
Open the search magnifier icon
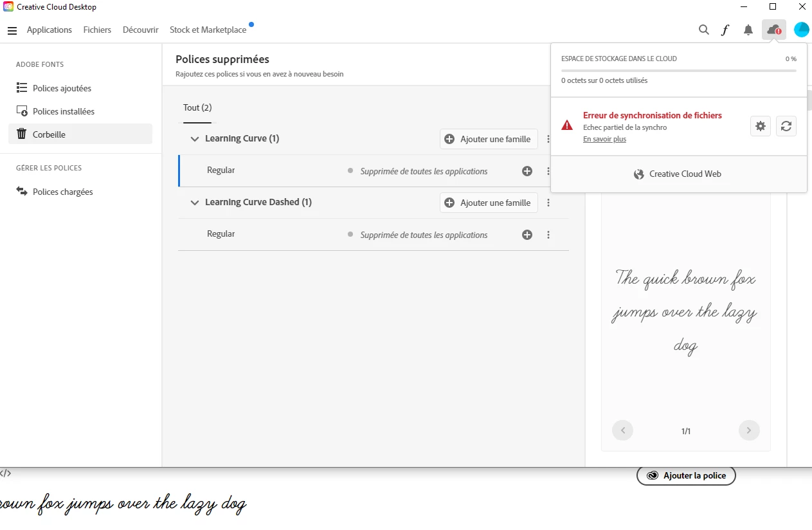click(704, 30)
